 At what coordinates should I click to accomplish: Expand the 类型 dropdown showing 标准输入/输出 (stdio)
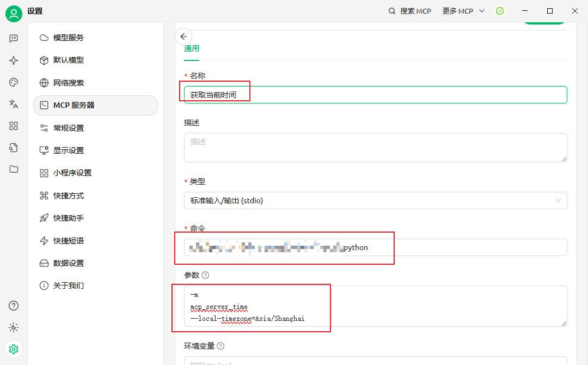(375, 200)
